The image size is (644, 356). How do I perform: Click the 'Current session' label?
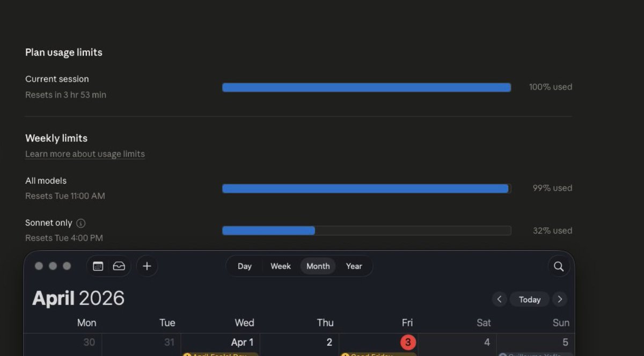point(57,79)
